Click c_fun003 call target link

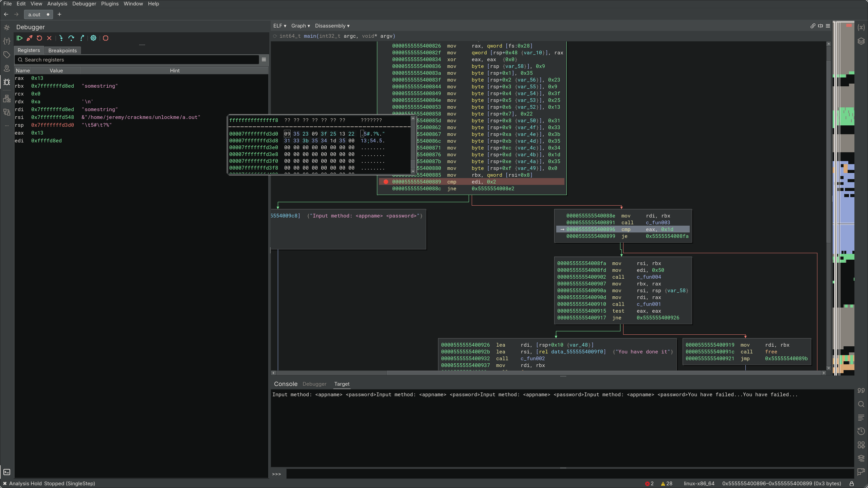pos(658,223)
